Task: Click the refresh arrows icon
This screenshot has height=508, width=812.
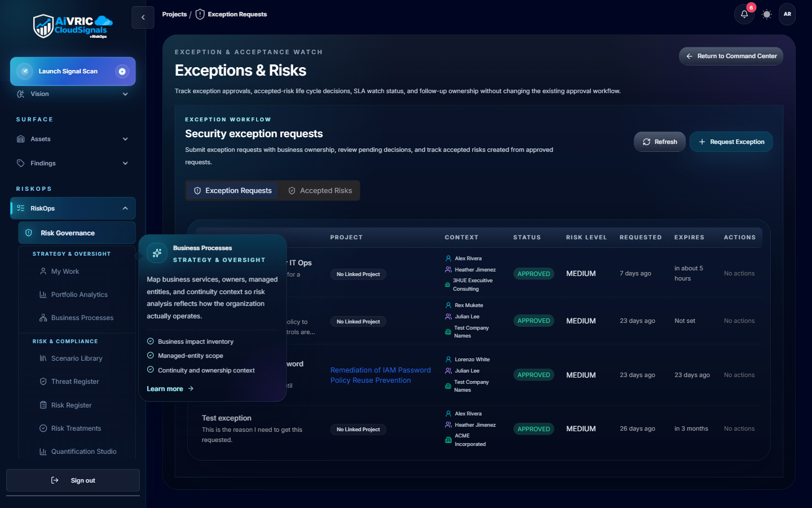Action: pos(647,142)
